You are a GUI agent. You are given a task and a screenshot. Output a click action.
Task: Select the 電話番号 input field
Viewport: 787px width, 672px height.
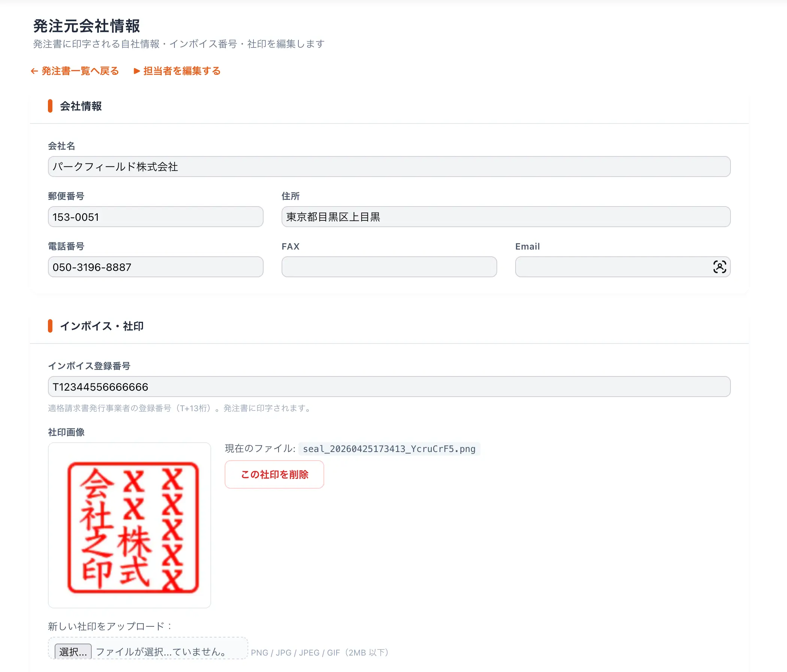[156, 267]
